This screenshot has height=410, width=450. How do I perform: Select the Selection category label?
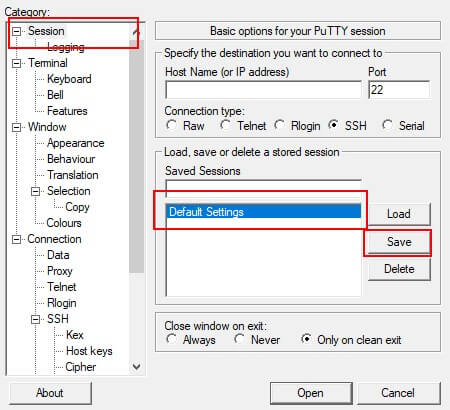(x=69, y=191)
